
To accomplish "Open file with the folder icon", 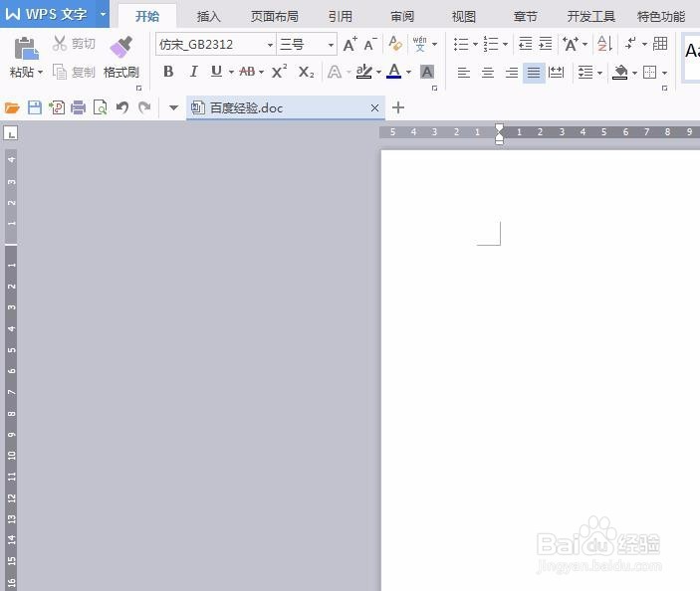I will coord(12,107).
